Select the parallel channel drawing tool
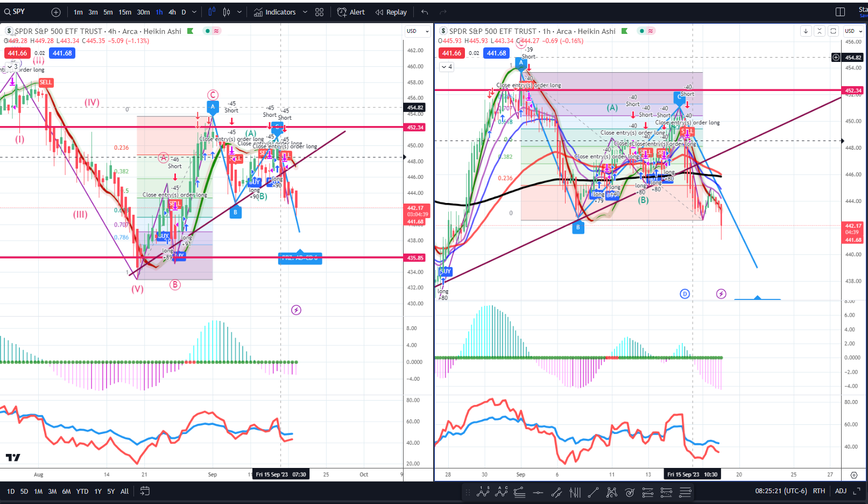Image resolution: width=868 pixels, height=504 pixels. click(556, 492)
